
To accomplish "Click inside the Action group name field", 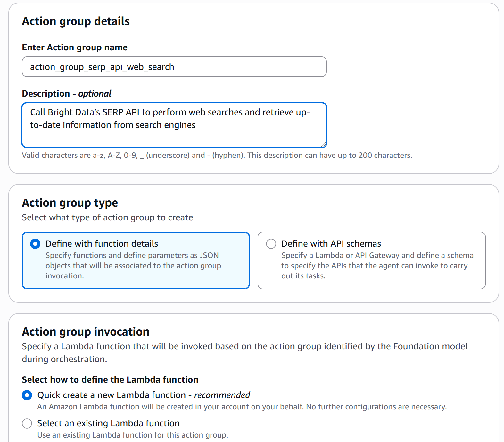I will click(x=174, y=67).
